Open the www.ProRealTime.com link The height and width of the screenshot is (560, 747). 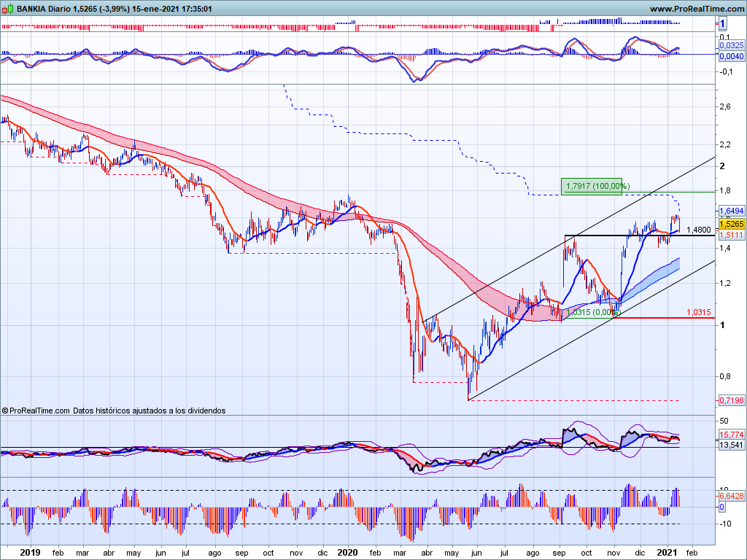pos(697,9)
